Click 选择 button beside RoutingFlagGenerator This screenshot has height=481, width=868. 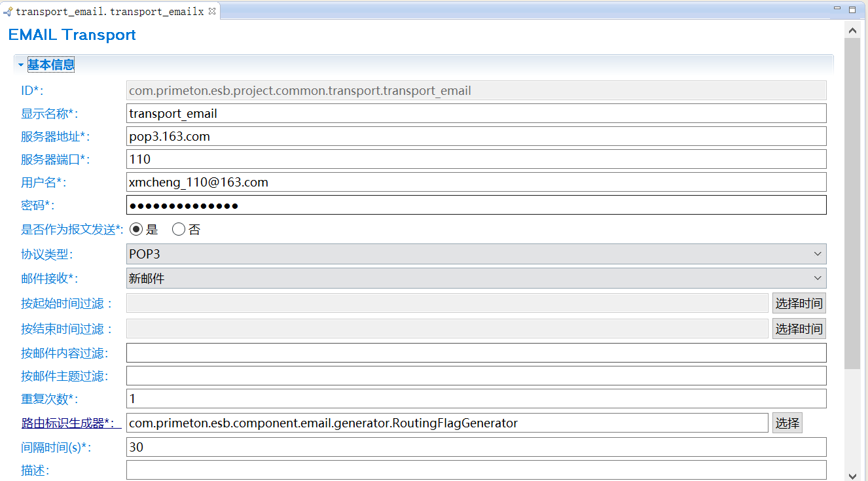[787, 423]
